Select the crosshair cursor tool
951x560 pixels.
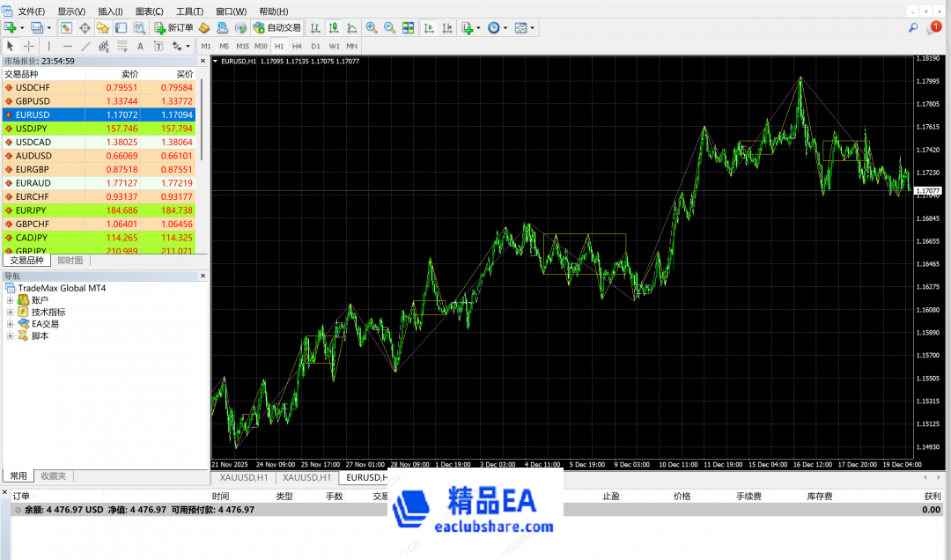29,46
